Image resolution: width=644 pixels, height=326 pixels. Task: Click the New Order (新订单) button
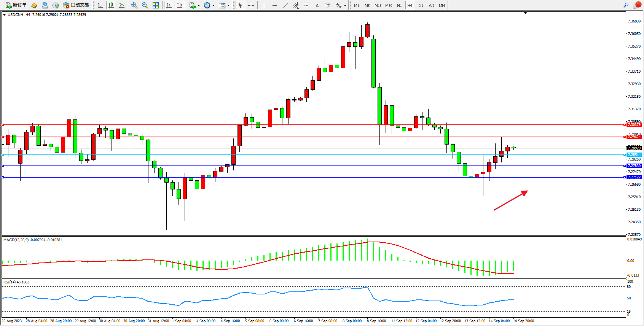tap(16, 5)
